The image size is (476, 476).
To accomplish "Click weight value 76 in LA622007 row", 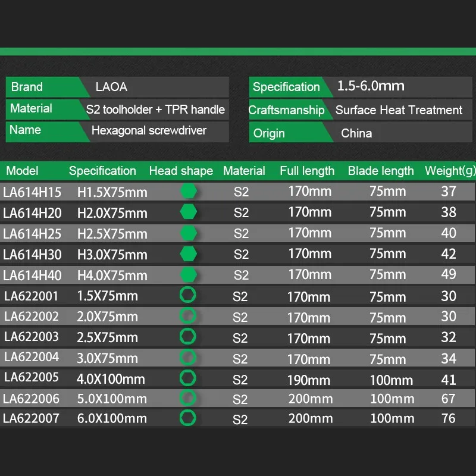I will [448, 418].
